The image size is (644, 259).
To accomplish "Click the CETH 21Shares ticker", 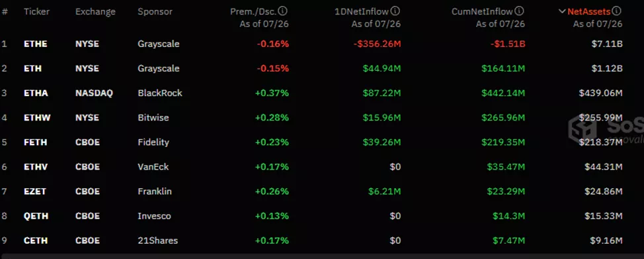I will 35,240.
